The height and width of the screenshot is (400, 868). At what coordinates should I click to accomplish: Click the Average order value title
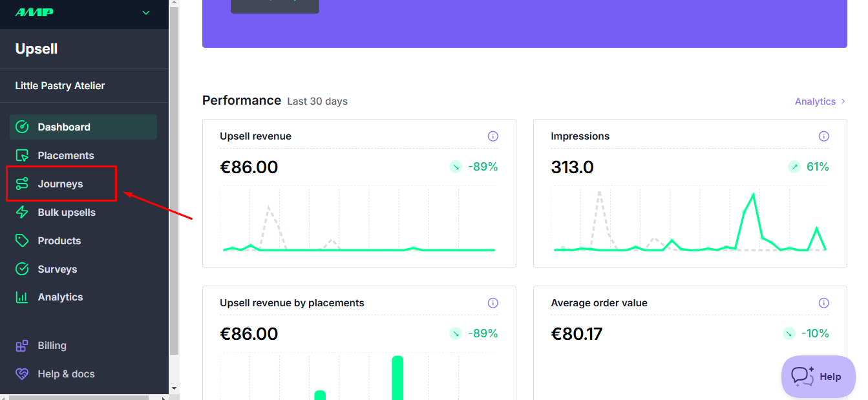pyautogui.click(x=599, y=303)
